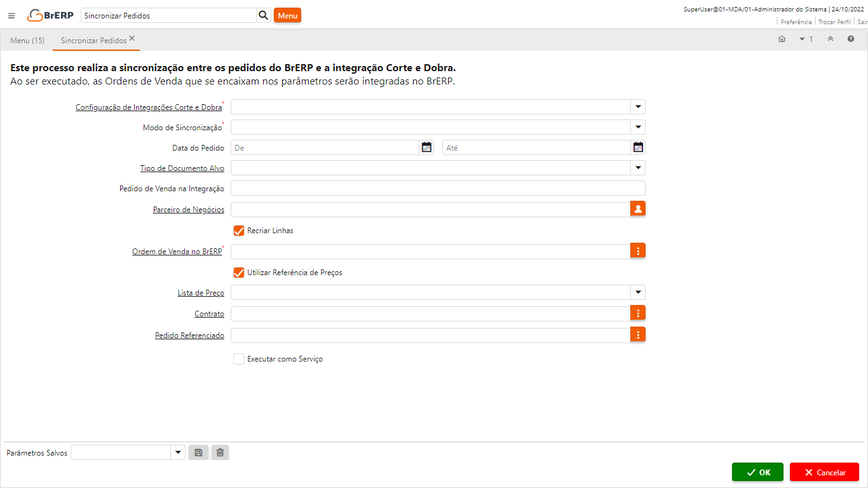The height and width of the screenshot is (488, 868).
Task: Open the Ordem de Venda lookup button
Action: pyautogui.click(x=638, y=251)
